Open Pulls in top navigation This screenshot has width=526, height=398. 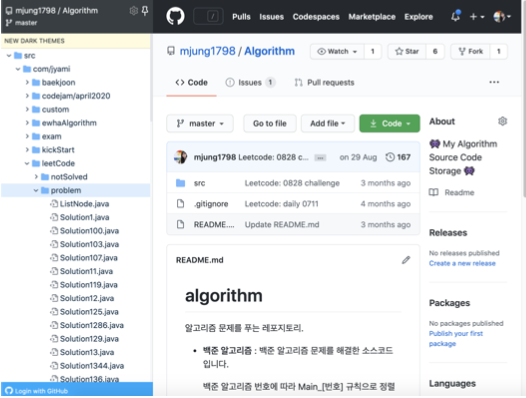(x=241, y=16)
